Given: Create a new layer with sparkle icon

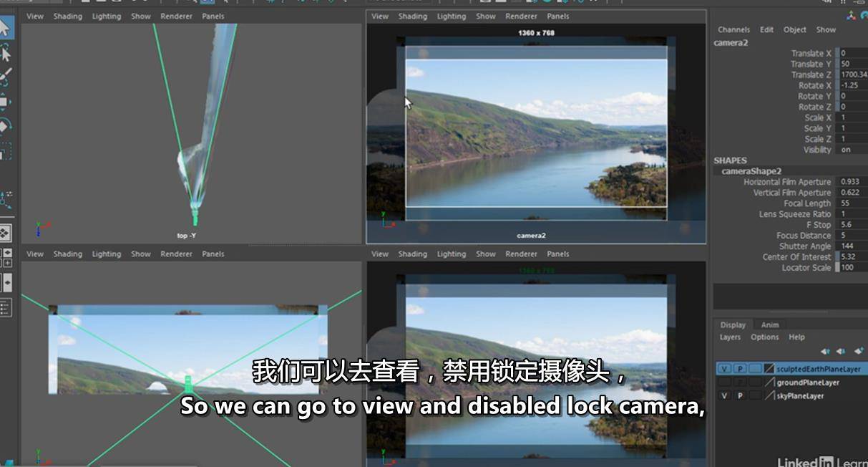Looking at the screenshot, I should coord(859,351).
